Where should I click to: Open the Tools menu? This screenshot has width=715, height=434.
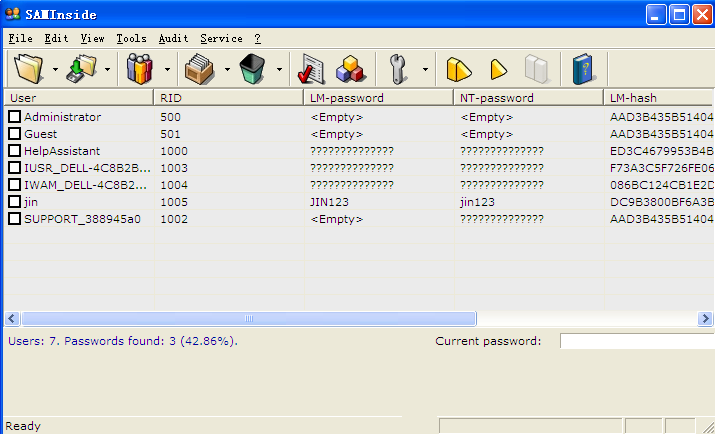131,39
